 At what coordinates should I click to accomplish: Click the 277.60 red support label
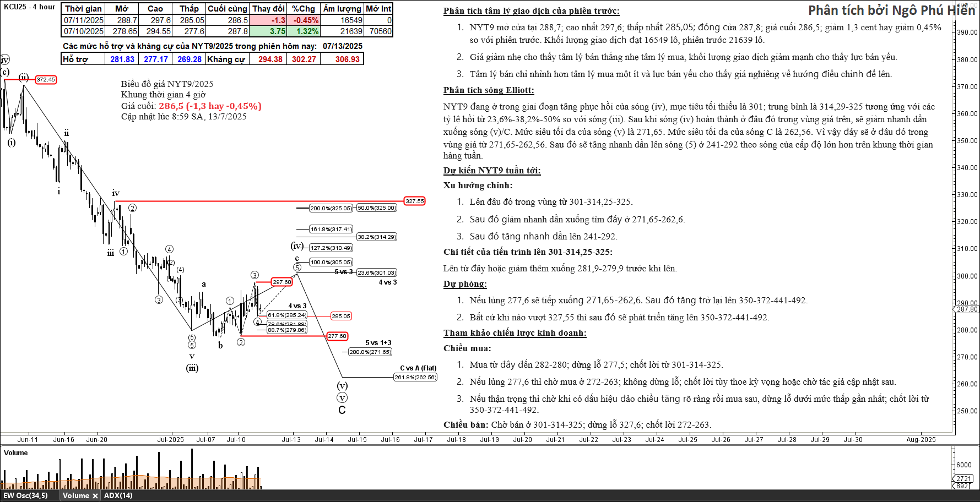pyautogui.click(x=337, y=336)
